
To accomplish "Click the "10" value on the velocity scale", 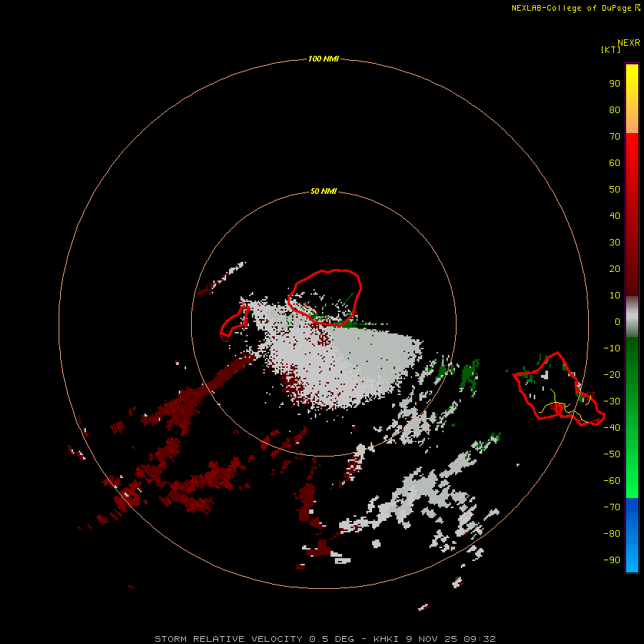I will coord(615,296).
